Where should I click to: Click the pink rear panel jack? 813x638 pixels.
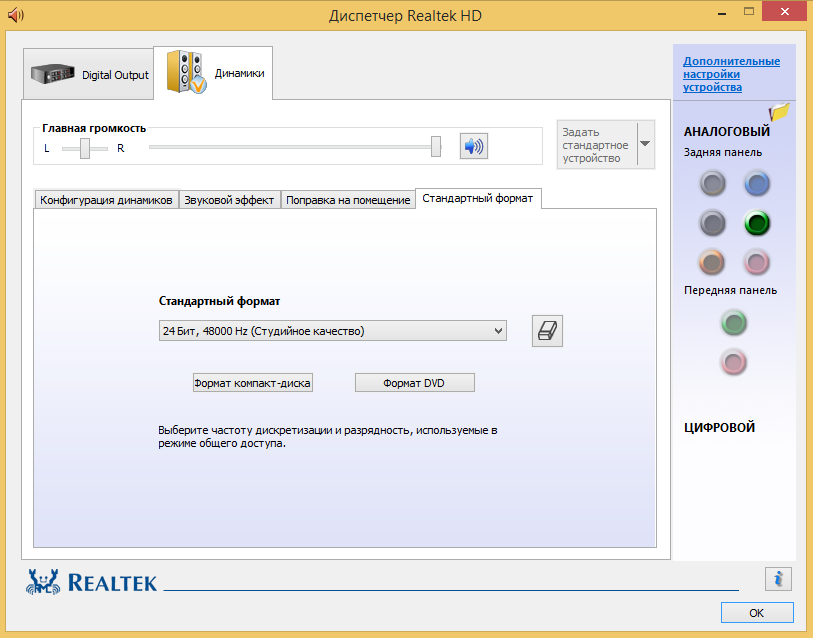tap(756, 262)
